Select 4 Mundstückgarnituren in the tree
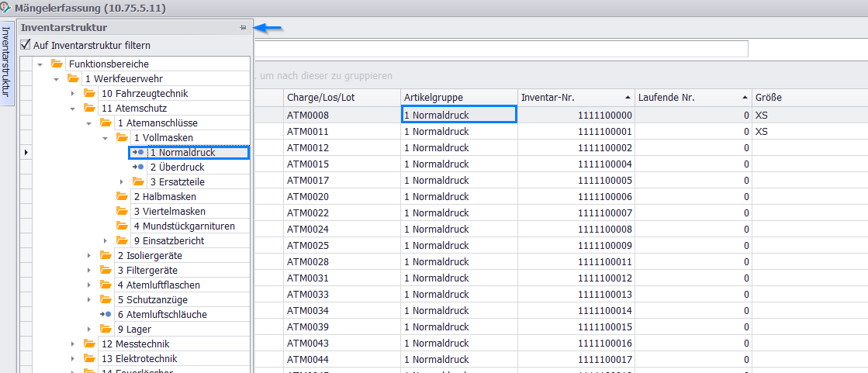 coord(183,226)
